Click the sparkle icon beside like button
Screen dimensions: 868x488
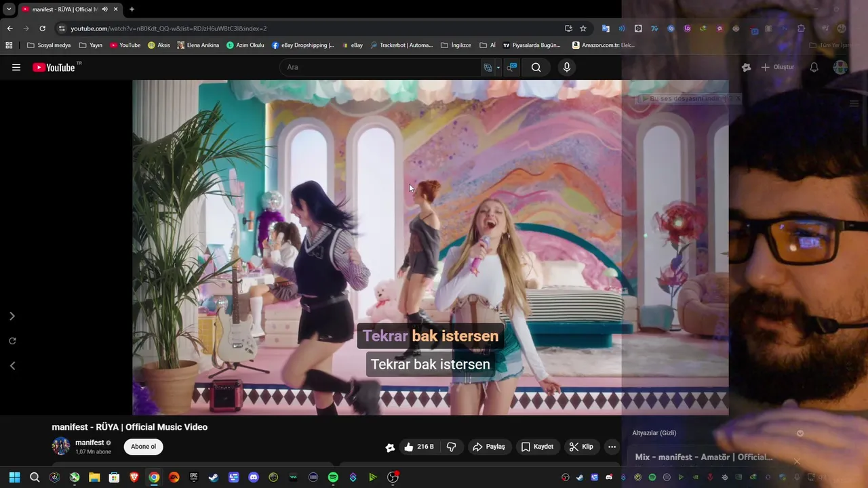point(390,447)
